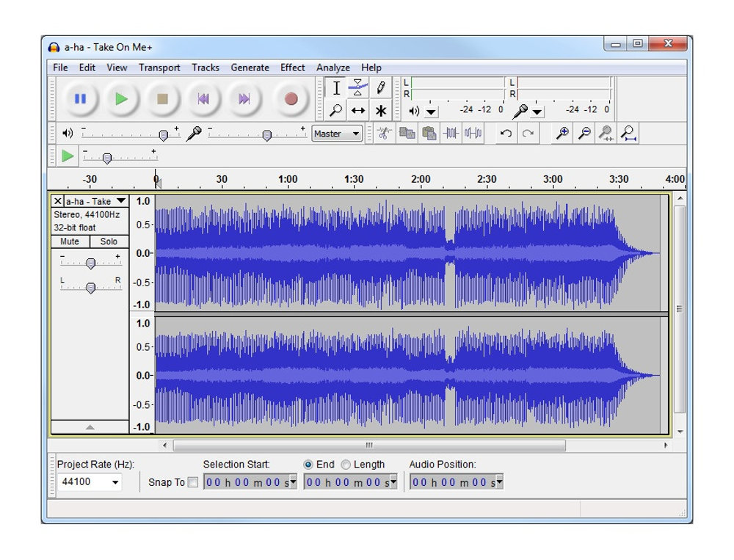Viewport: 734px width, 560px height.
Task: Enable the Snap To checkbox
Action: (x=193, y=482)
